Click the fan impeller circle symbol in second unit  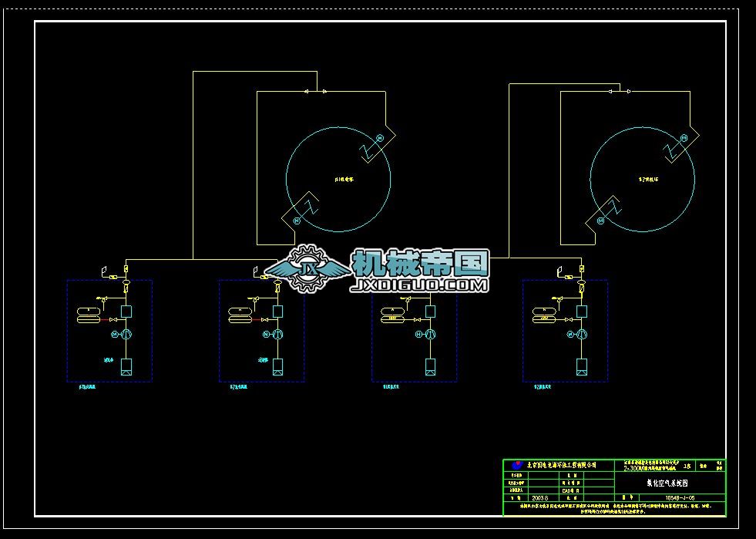click(277, 334)
